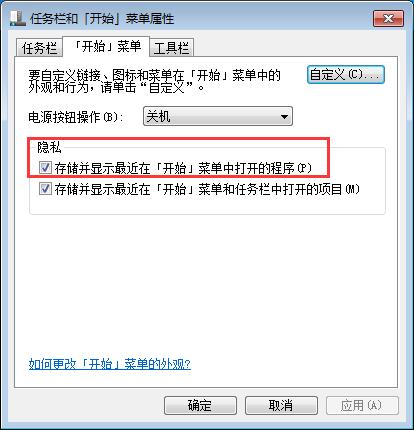The height and width of the screenshot is (430, 414).
Task: Click the 自定义(C)... button
Action: pos(346,74)
